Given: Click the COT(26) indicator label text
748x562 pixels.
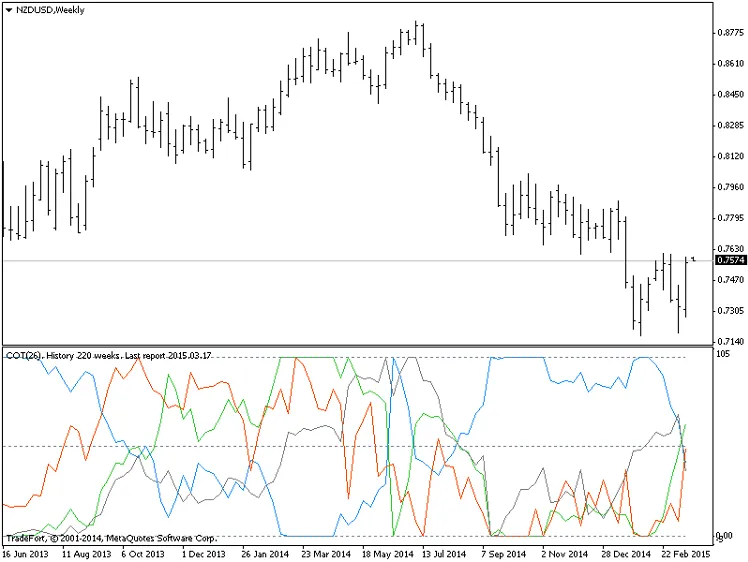Looking at the screenshot, I should point(23,355).
